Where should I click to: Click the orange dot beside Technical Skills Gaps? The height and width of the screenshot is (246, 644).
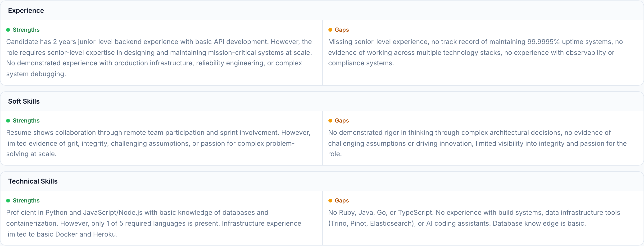(330, 201)
